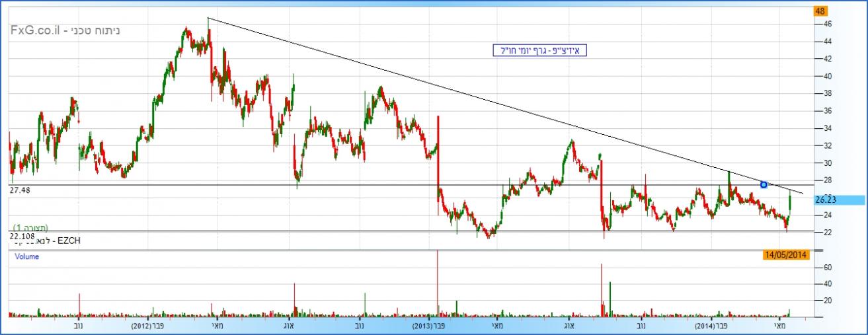Image resolution: width=868 pixels, height=335 pixels.
Task: Click the Volume panel label
Action: pos(26,257)
